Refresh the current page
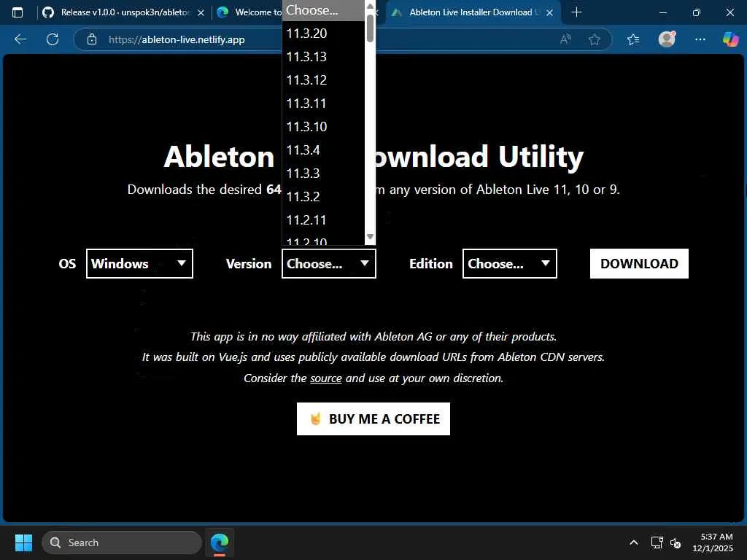This screenshot has height=560, width=747. click(x=53, y=39)
